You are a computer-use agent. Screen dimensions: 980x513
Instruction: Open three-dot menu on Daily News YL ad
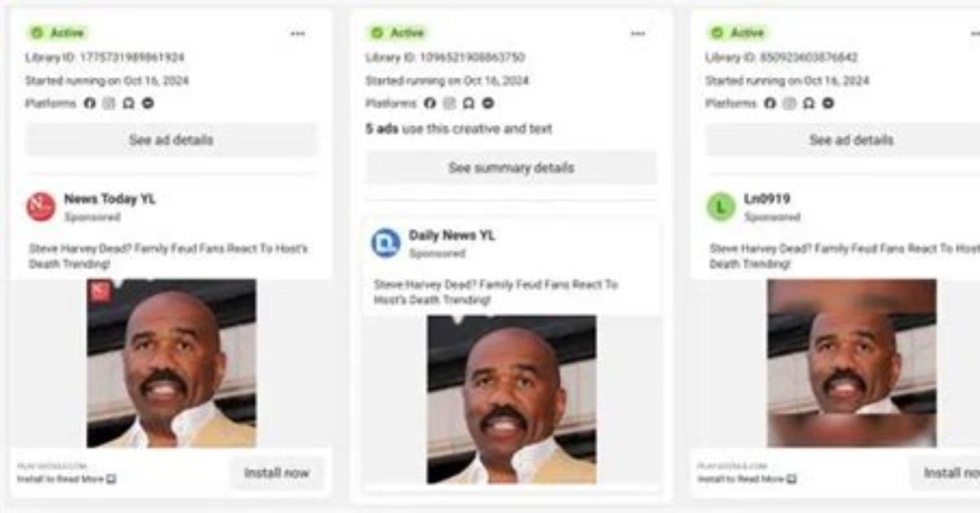[x=638, y=33]
